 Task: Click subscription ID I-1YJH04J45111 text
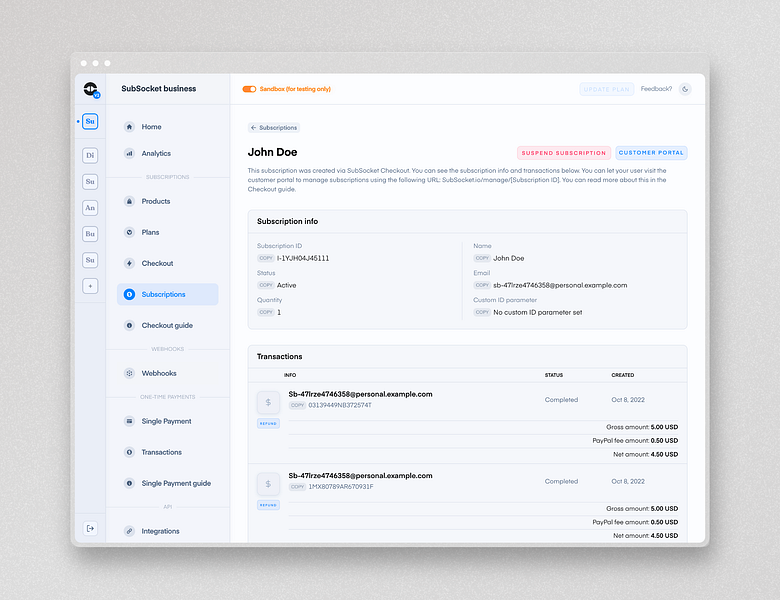[x=303, y=258]
